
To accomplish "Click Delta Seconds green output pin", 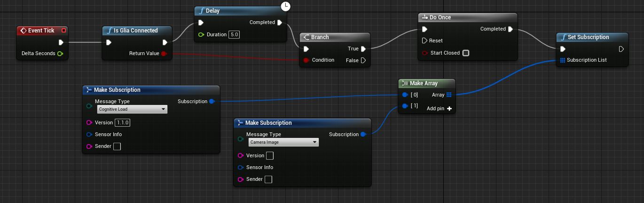I will point(60,54).
